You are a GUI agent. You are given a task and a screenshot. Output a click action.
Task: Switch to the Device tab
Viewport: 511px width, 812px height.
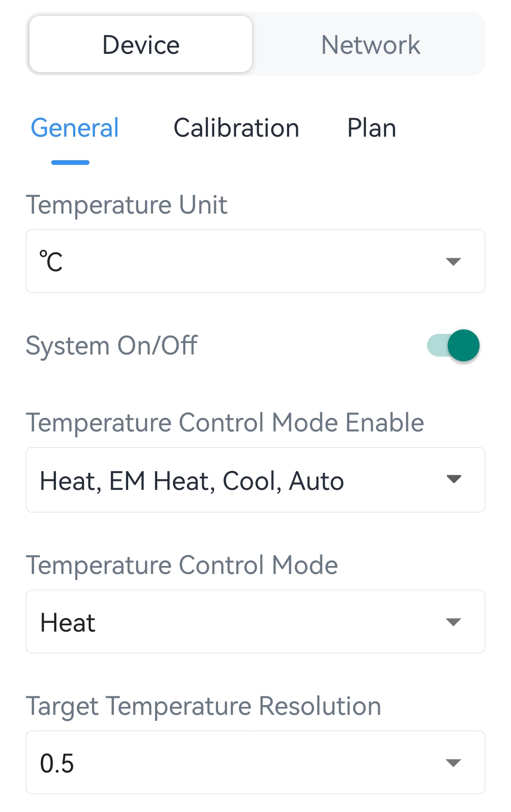coord(141,45)
